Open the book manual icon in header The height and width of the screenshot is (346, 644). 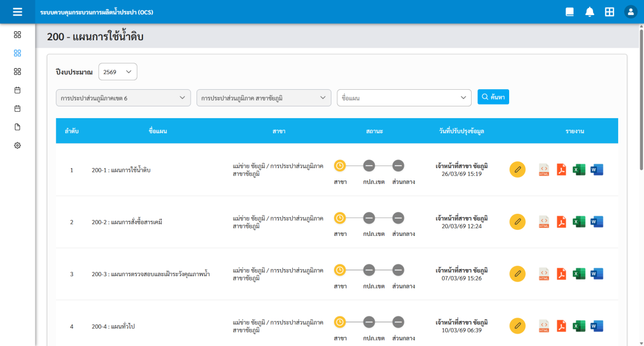[x=570, y=12]
